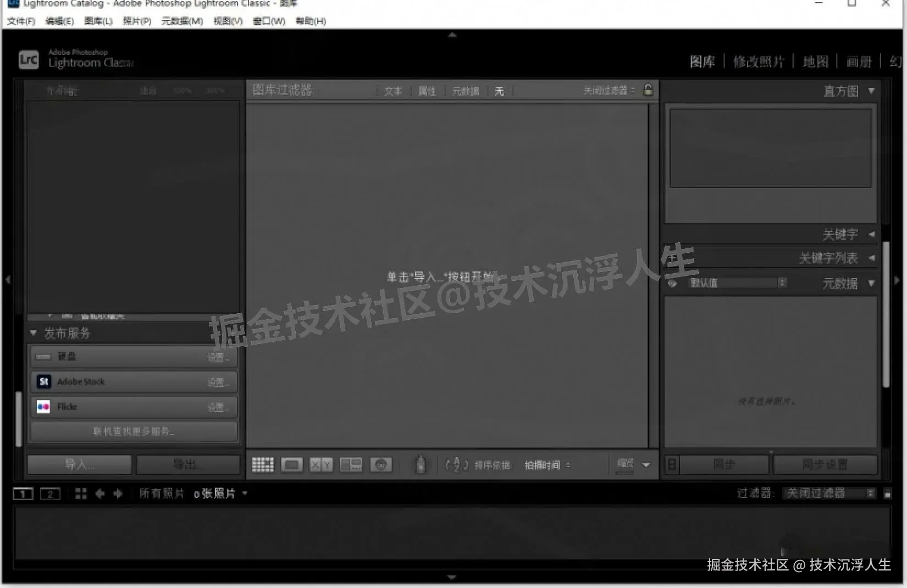Toggle the 属性 filter mode
The height and width of the screenshot is (588, 907).
427,91
